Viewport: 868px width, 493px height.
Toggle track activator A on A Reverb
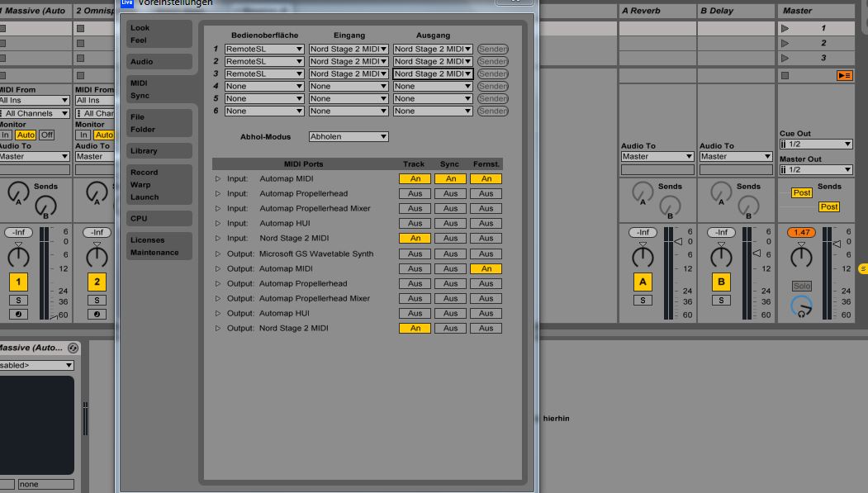tap(643, 282)
